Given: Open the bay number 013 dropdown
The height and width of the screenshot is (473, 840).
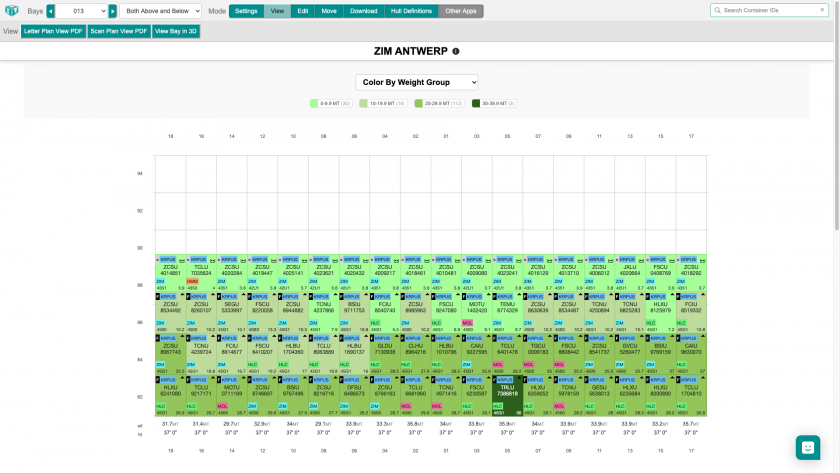Looking at the screenshot, I should pyautogui.click(x=81, y=11).
